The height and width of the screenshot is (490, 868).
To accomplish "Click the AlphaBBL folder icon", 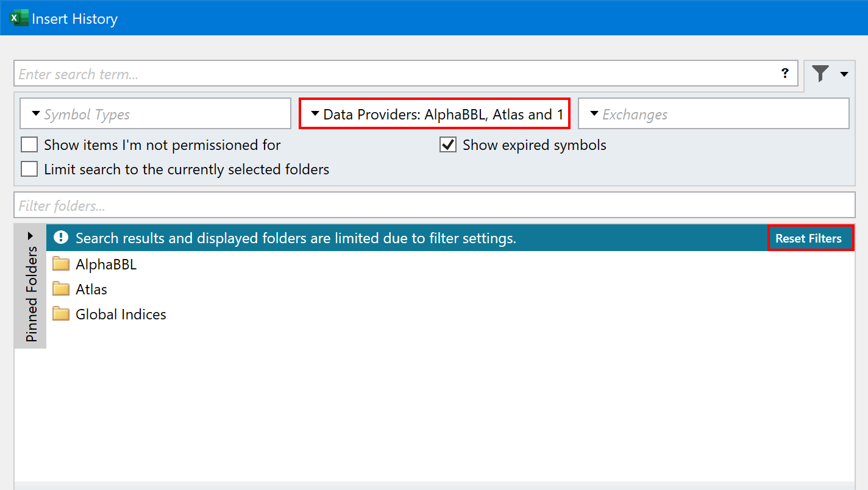I will pyautogui.click(x=61, y=265).
